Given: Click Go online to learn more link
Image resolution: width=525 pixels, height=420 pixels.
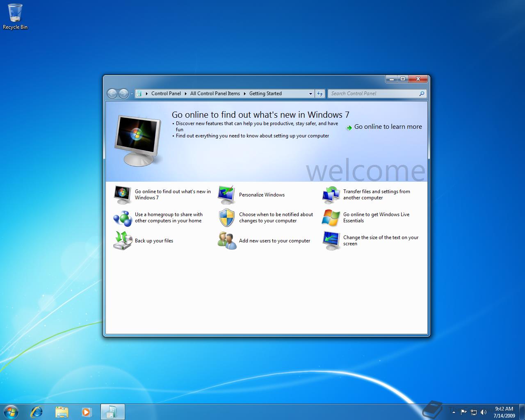Looking at the screenshot, I should (388, 127).
